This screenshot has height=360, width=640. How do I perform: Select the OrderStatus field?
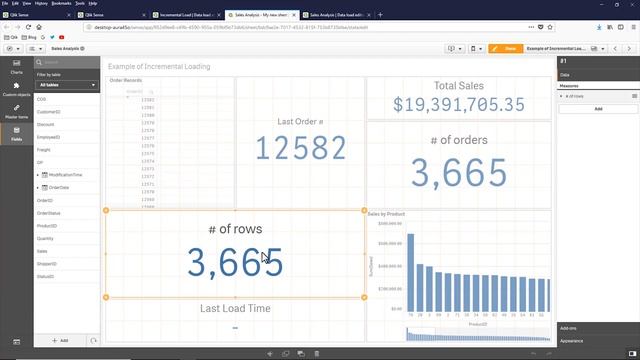(x=67, y=213)
